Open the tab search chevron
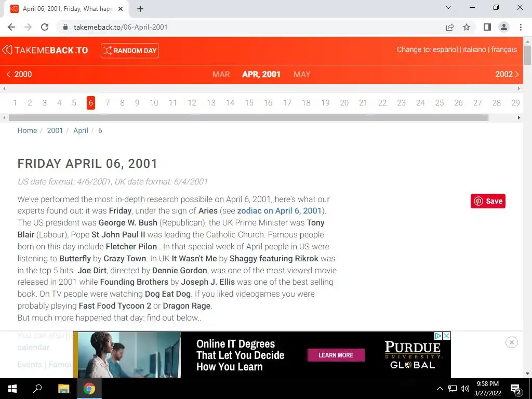This screenshot has width=532, height=399. [x=448, y=7]
